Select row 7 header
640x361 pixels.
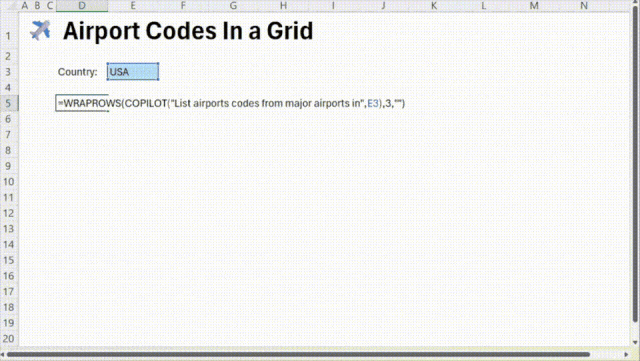click(x=8, y=135)
